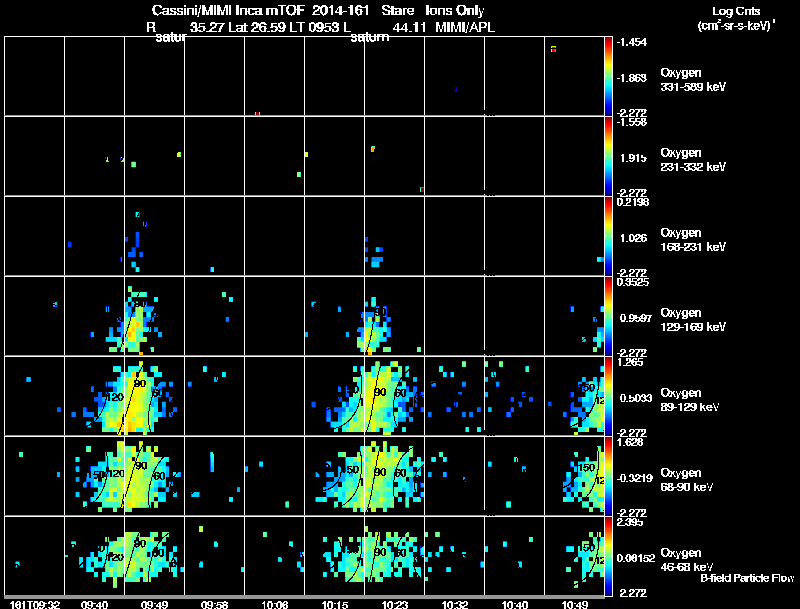Click the 'Ions Only' header label
Viewport: 800px width, 609px height.
click(x=455, y=11)
